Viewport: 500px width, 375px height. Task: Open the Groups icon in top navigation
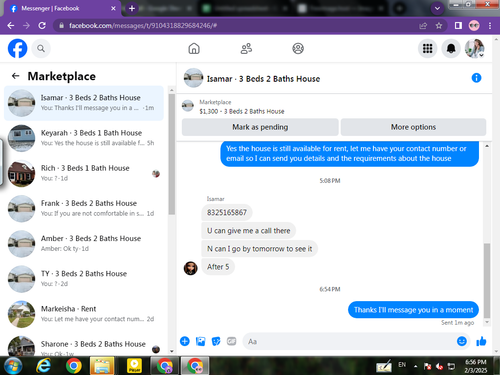(298, 49)
